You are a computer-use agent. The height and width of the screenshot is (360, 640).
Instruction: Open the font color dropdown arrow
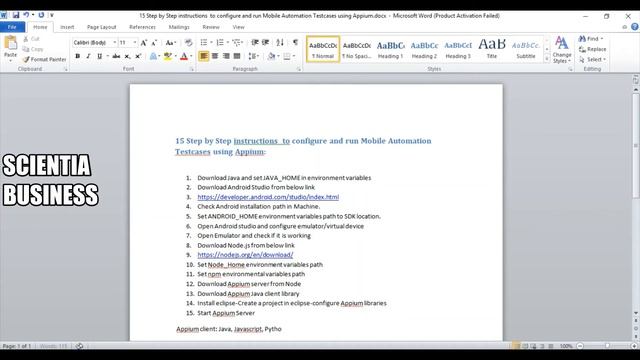pos(191,56)
